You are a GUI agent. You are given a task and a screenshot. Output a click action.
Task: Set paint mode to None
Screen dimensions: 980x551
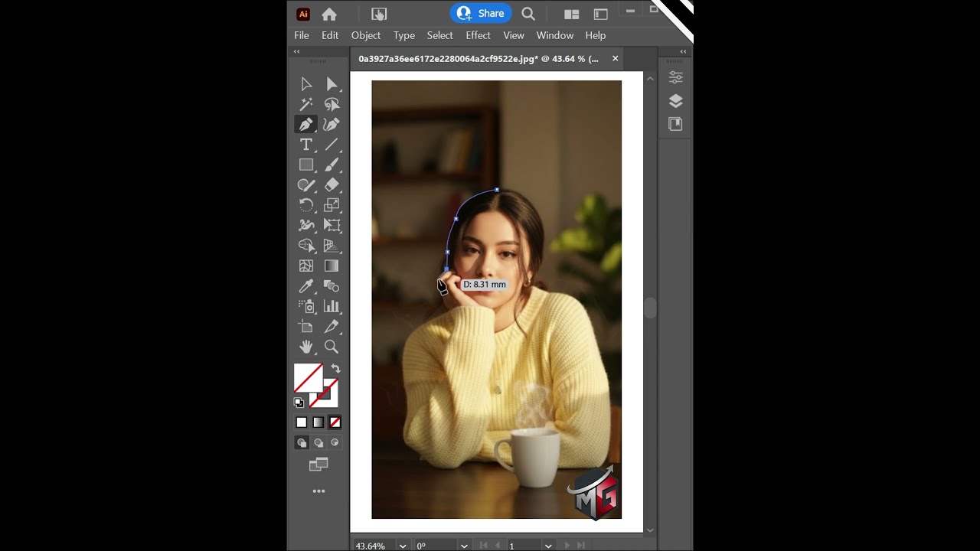click(x=335, y=422)
